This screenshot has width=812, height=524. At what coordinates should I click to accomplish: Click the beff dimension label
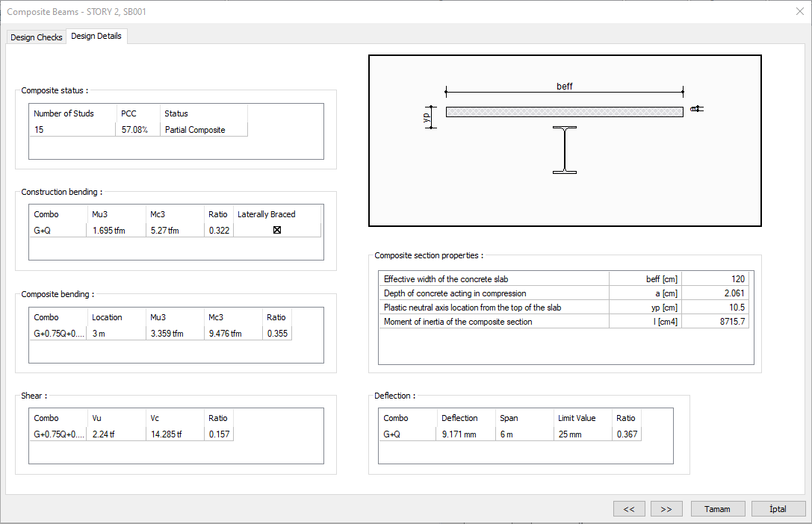click(x=565, y=87)
